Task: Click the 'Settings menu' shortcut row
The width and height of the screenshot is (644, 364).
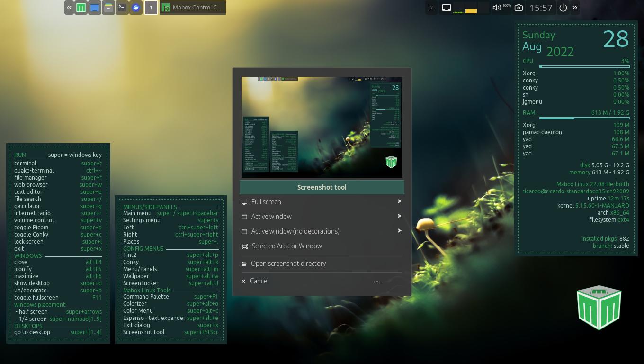Action: [170, 220]
